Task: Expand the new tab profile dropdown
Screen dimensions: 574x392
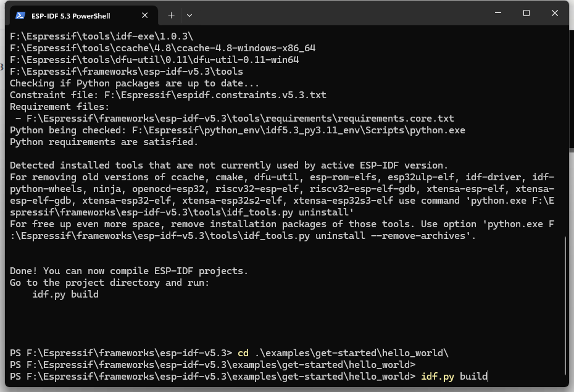Action: 189,15
